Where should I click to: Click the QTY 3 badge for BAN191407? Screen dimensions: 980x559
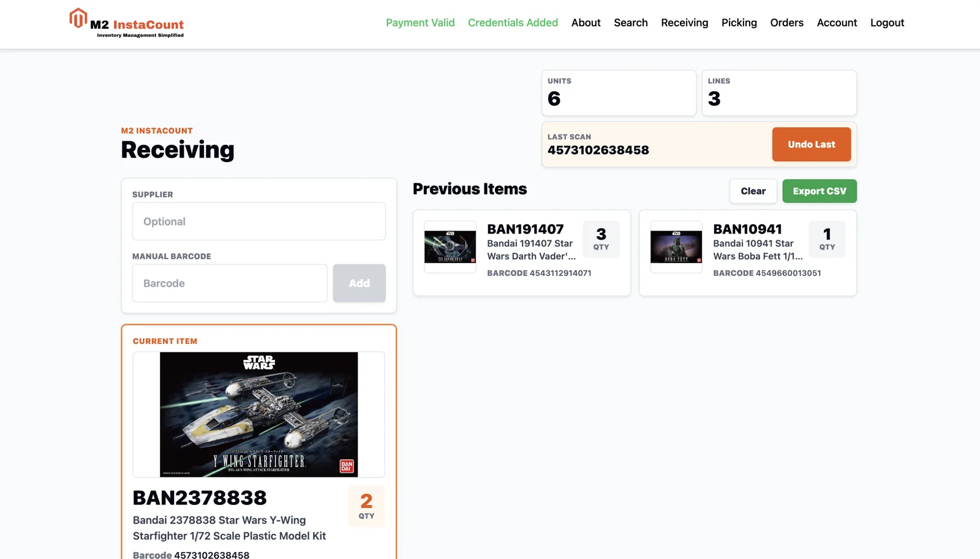601,239
